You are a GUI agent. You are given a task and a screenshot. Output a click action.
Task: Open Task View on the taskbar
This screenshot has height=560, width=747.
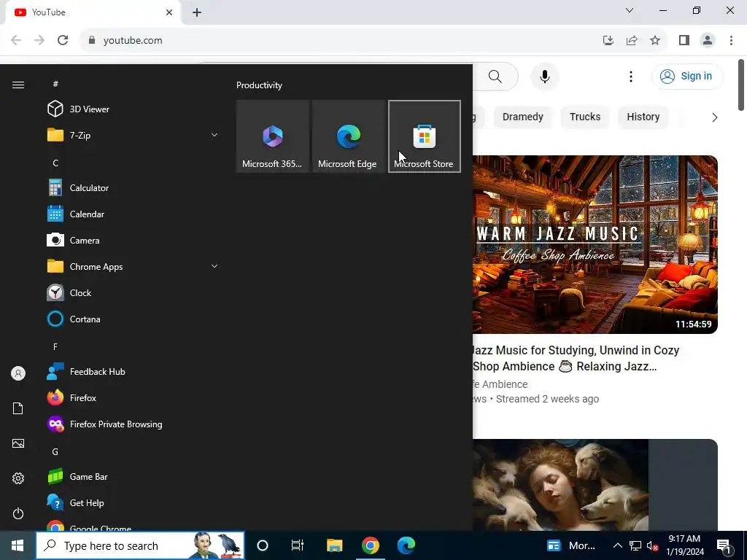point(298,545)
